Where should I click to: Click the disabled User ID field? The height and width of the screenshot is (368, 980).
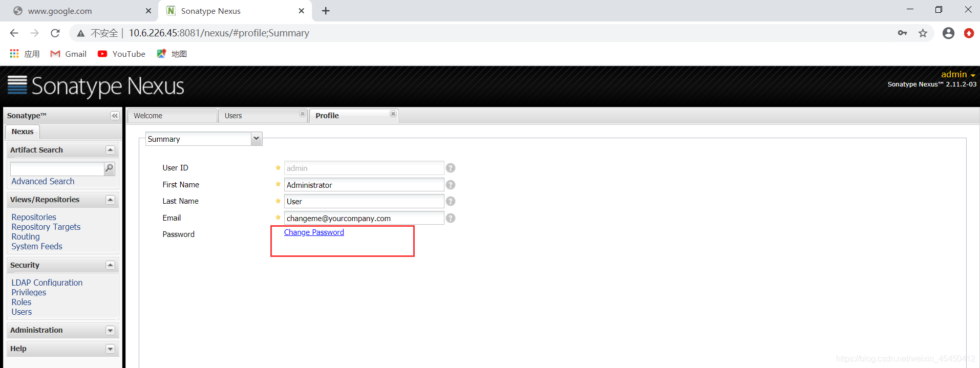(x=364, y=168)
